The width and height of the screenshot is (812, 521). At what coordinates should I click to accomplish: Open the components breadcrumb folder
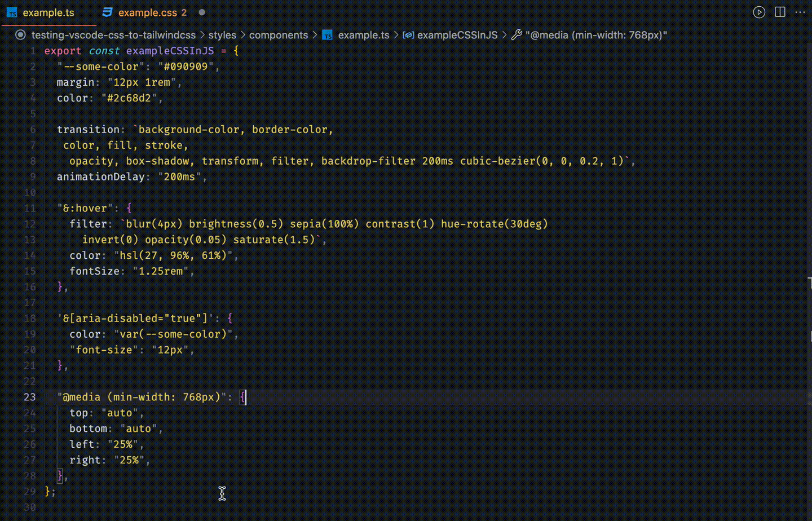pyautogui.click(x=279, y=35)
